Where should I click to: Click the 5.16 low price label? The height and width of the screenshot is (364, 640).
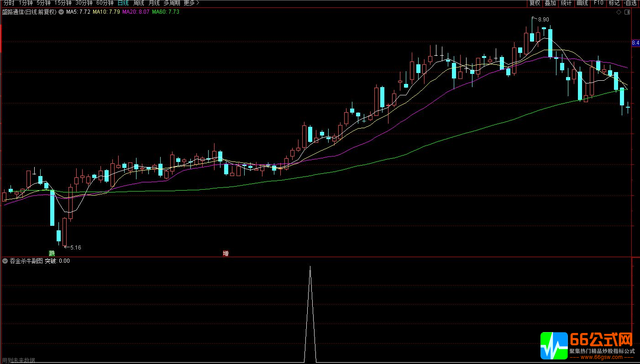[75, 248]
